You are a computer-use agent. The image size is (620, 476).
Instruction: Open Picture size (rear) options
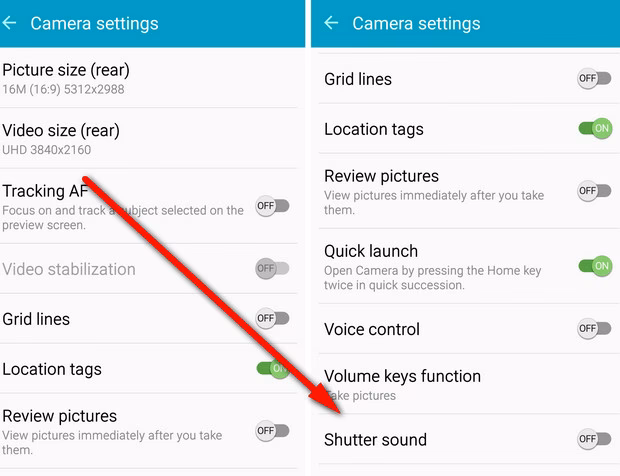tap(149, 78)
